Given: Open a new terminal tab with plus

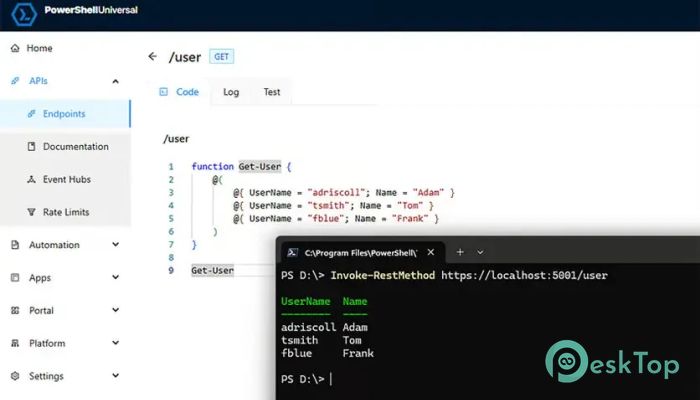Looking at the screenshot, I should 460,252.
